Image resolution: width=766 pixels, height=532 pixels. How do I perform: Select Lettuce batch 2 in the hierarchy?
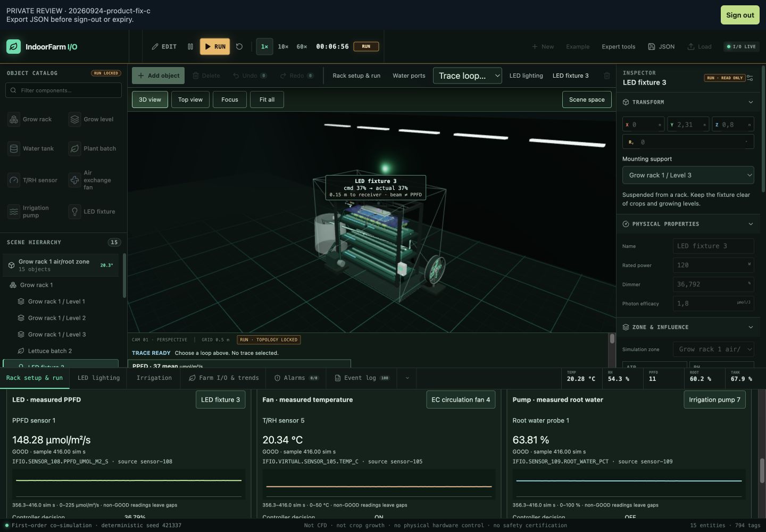pos(61,351)
